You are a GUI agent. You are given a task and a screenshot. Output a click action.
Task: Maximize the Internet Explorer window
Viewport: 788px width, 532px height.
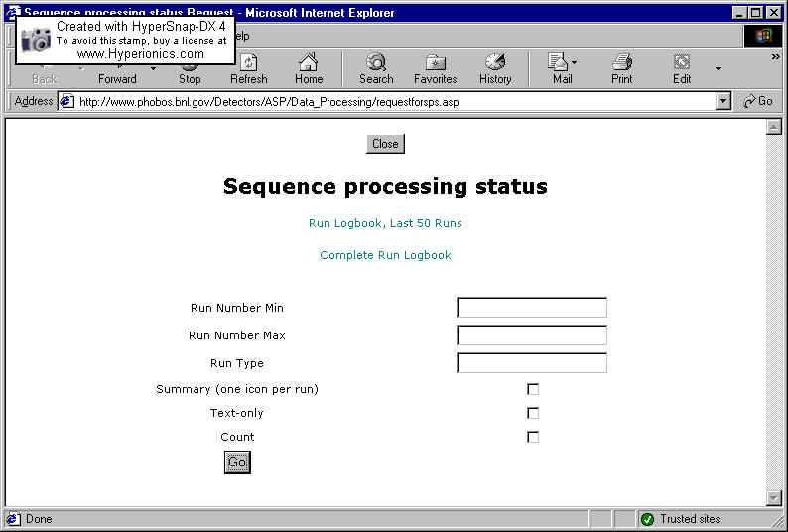[x=756, y=12]
